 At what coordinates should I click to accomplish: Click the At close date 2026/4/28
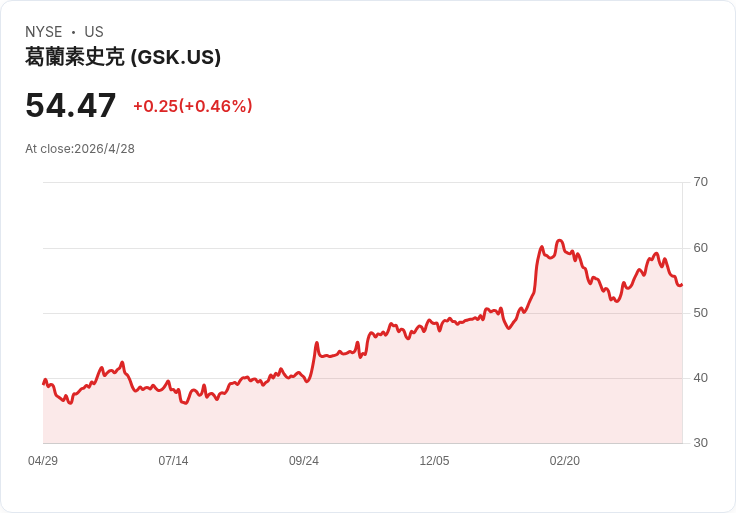coord(80,149)
